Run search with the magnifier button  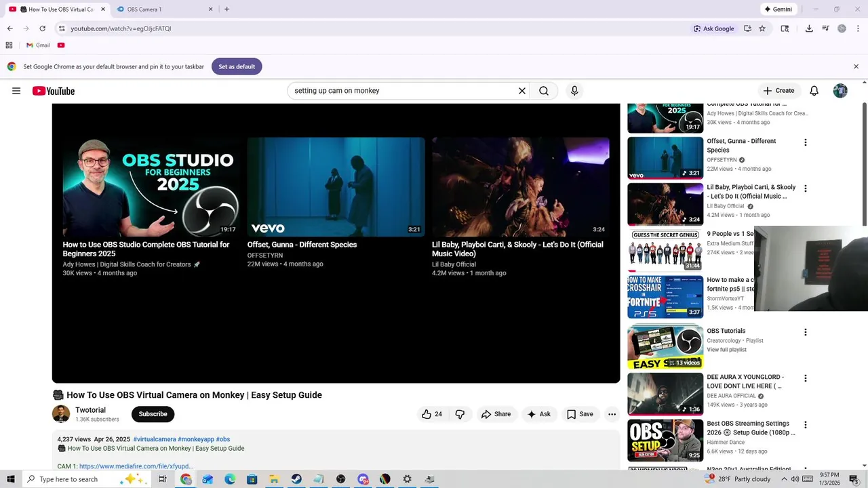coord(544,91)
